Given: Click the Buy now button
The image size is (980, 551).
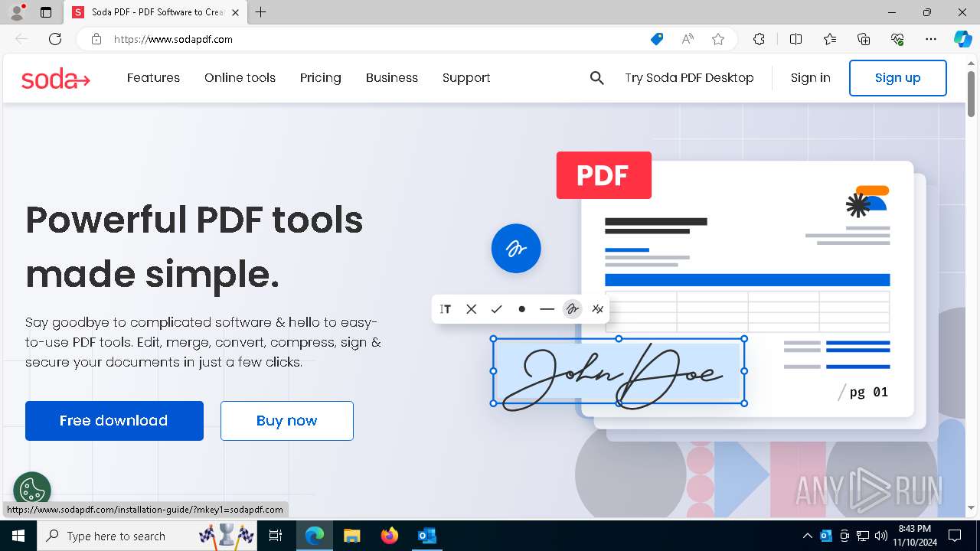Looking at the screenshot, I should [287, 421].
